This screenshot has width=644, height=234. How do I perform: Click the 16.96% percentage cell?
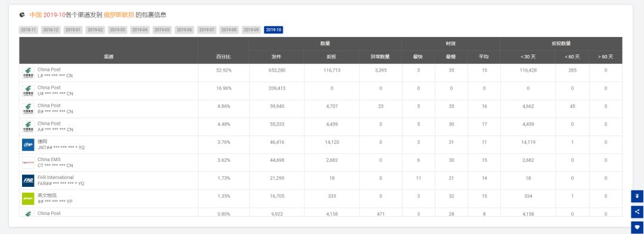(x=224, y=88)
